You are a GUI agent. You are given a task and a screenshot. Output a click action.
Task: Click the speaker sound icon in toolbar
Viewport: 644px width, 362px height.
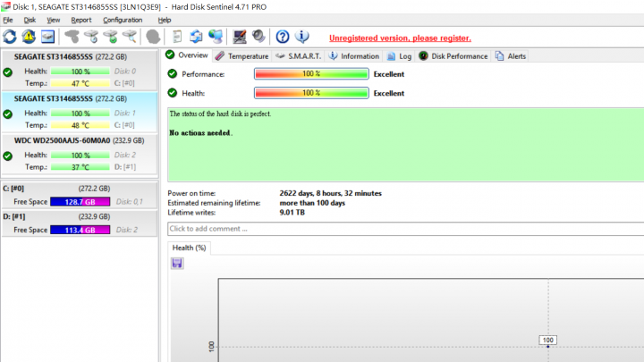pos(258,37)
